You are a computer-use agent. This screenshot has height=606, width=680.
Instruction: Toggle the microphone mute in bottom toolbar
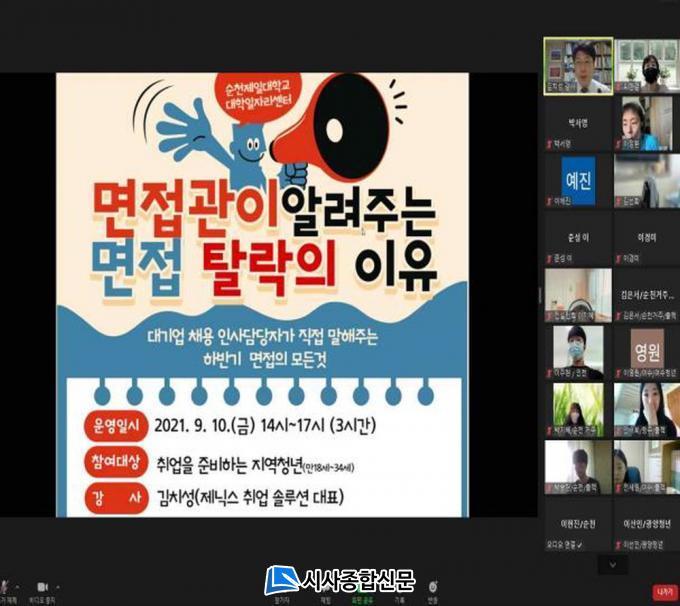click(x=6, y=585)
